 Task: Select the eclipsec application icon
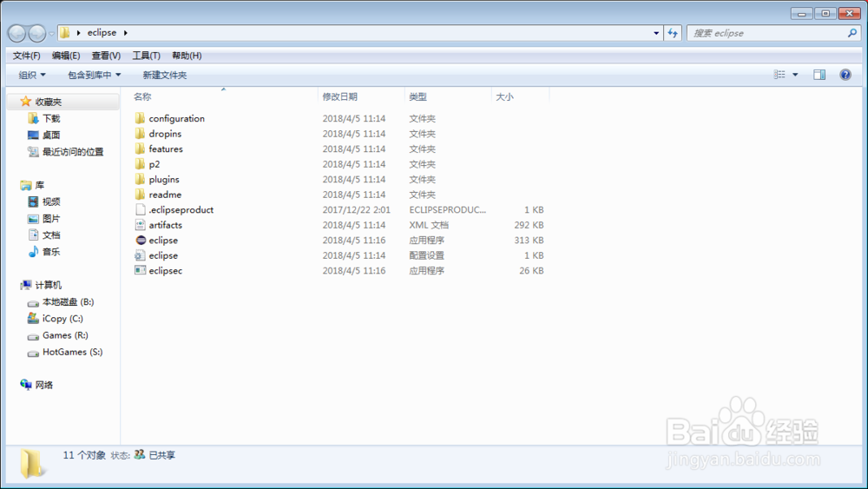(x=141, y=270)
